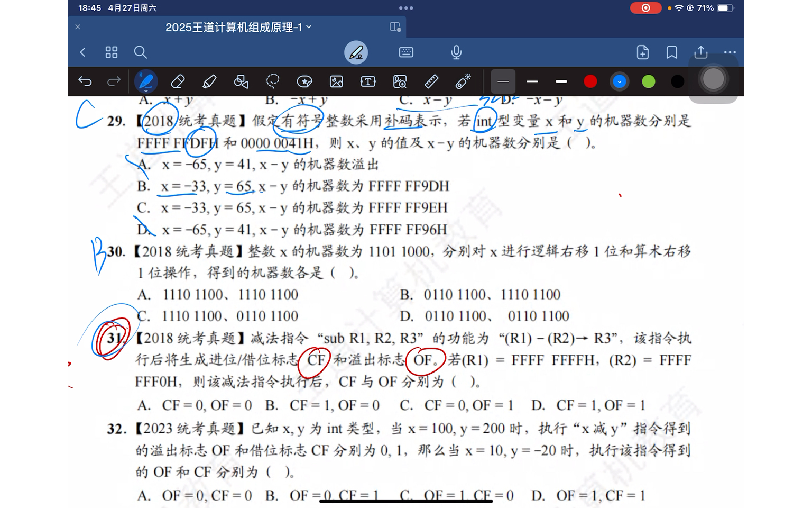Toggle the pen annotation mode button
The height and width of the screenshot is (508, 812).
coord(356,52)
